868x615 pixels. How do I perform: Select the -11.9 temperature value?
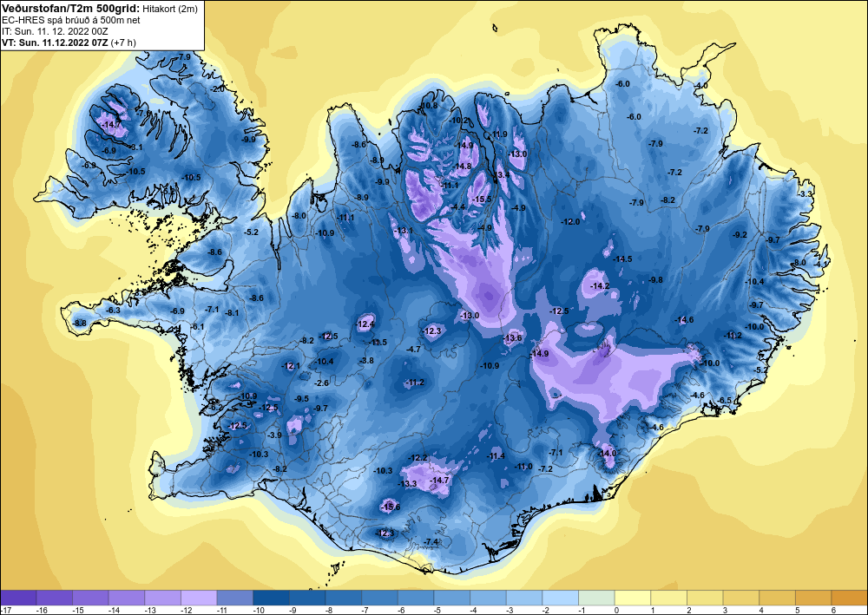[x=499, y=134]
